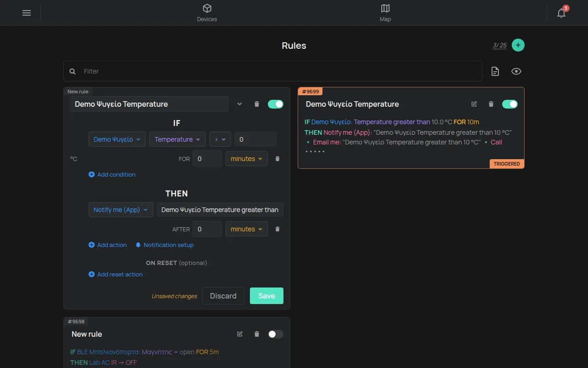
Task: Save the rule changes
Action: pos(266,296)
